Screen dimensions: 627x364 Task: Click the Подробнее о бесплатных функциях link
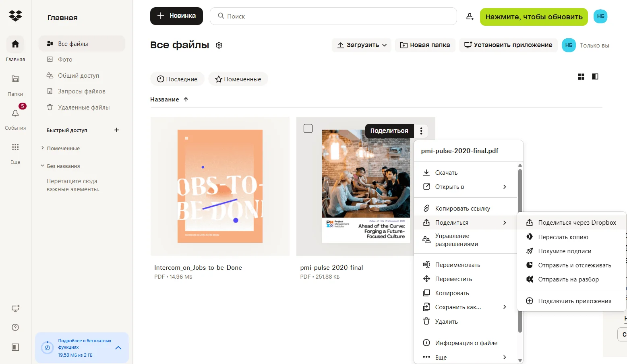pos(85,344)
